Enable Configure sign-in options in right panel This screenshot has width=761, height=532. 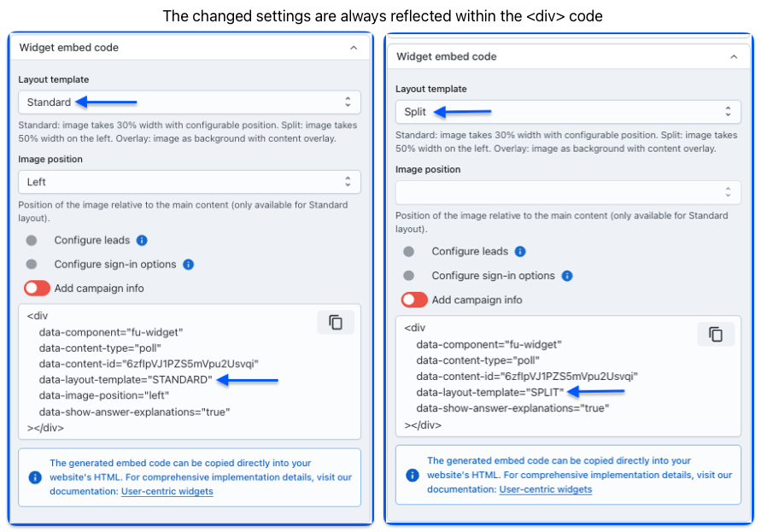tap(409, 276)
